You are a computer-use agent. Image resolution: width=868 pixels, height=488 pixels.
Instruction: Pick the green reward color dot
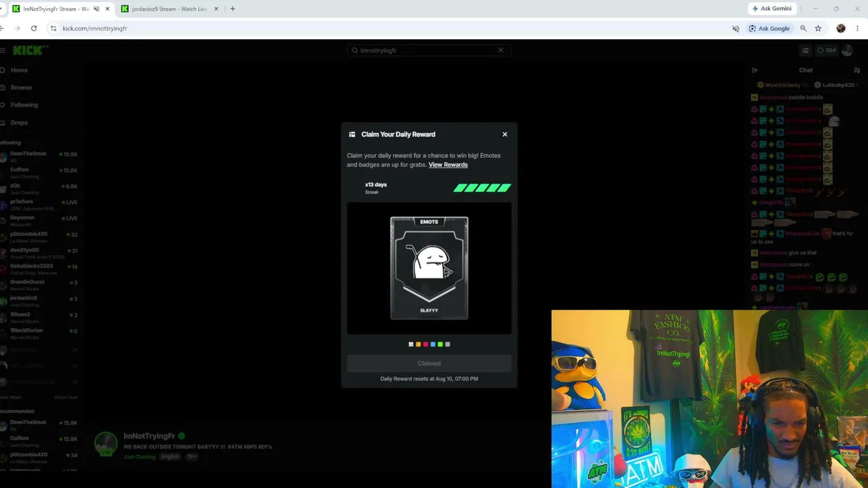(x=440, y=344)
